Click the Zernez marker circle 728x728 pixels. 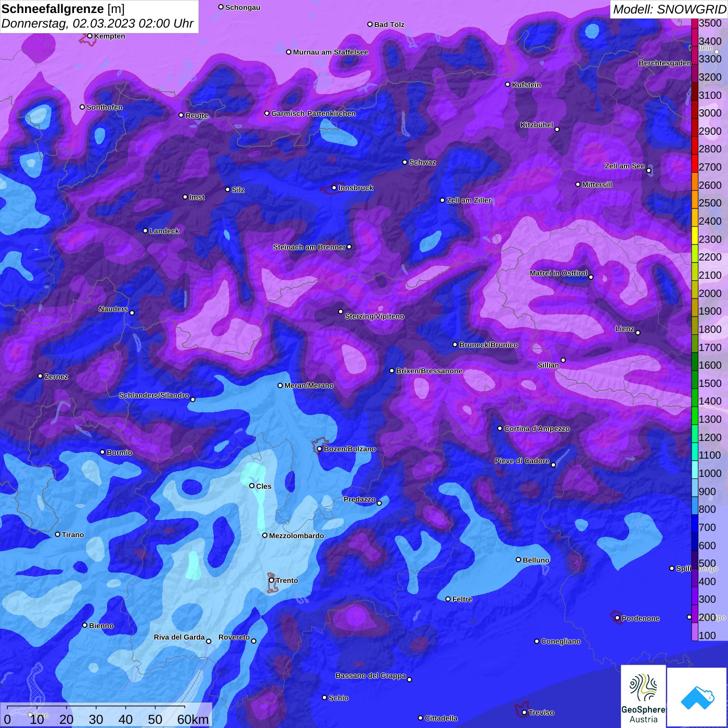(41, 376)
